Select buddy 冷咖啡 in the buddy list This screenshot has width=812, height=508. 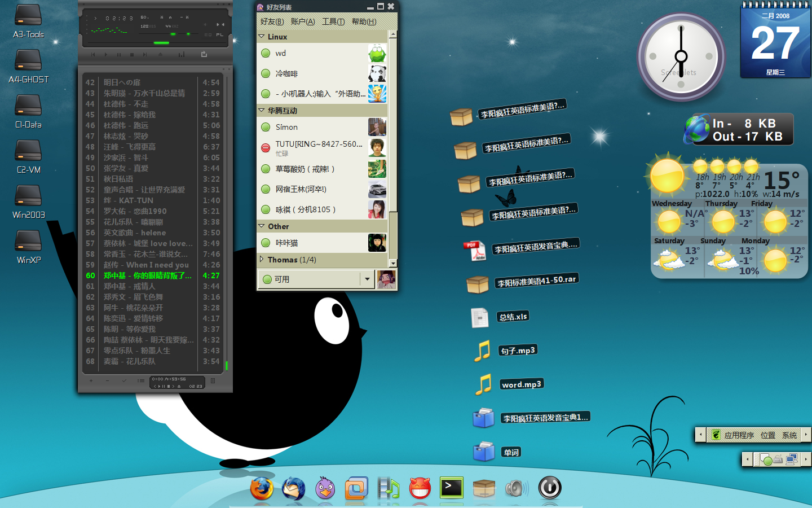(323, 73)
